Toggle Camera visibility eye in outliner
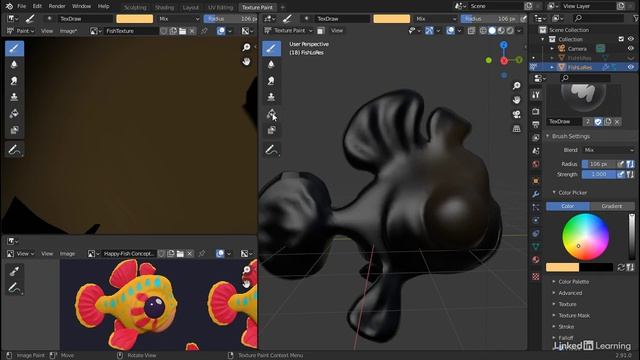 click(x=631, y=49)
